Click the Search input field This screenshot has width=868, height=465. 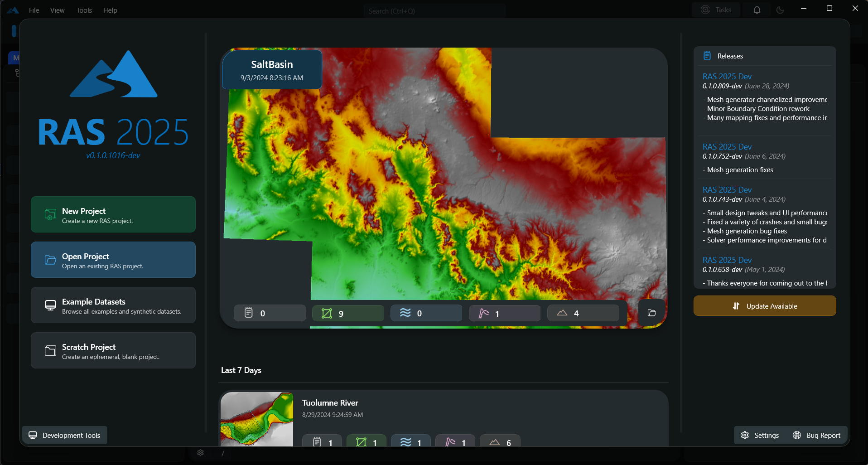434,11
